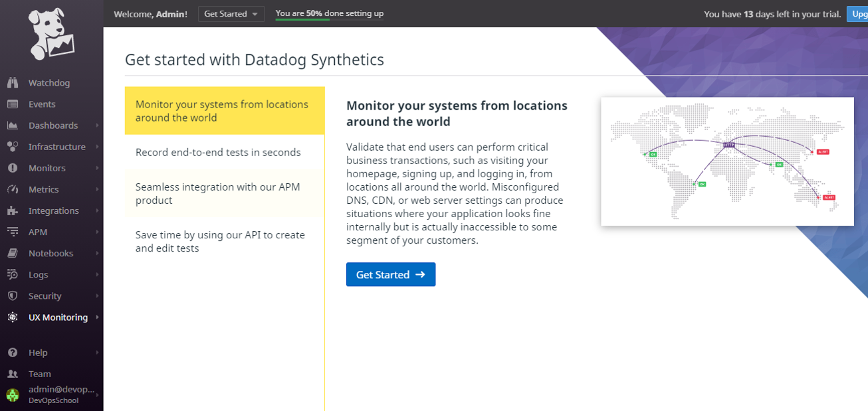Click the Events list icon
This screenshot has width=868, height=411.
pos(13,104)
